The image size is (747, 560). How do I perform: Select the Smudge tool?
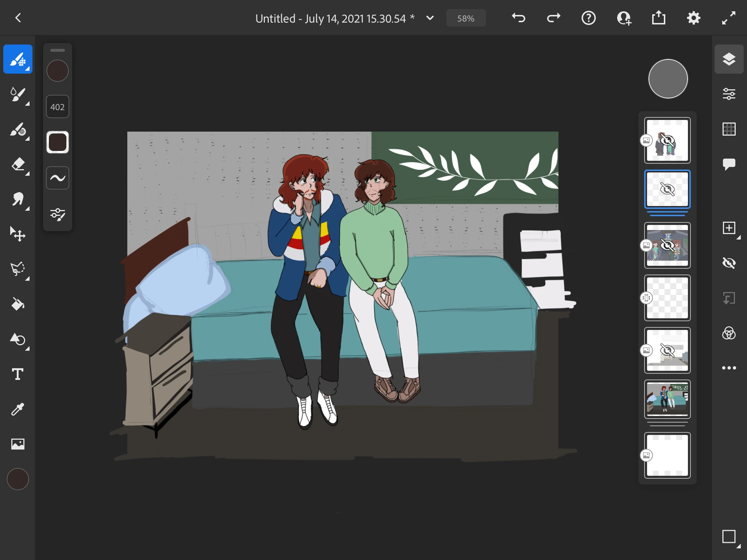pos(18,199)
